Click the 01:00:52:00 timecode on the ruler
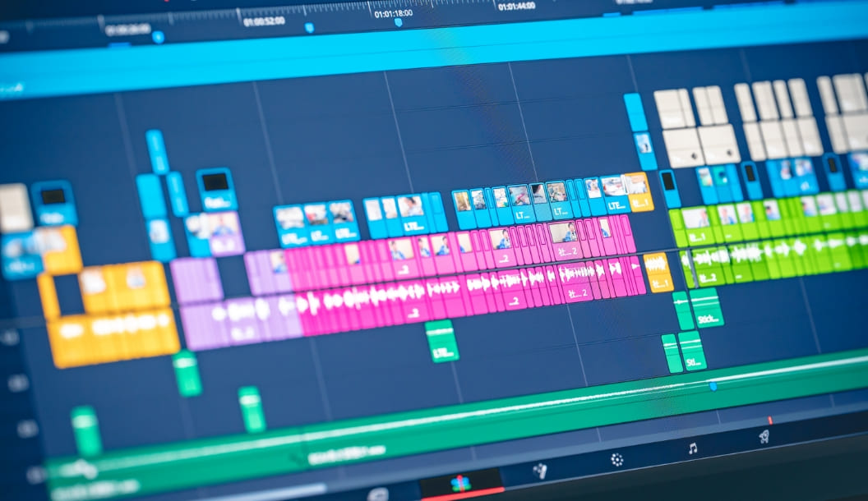This screenshot has width=868, height=501. 264,21
